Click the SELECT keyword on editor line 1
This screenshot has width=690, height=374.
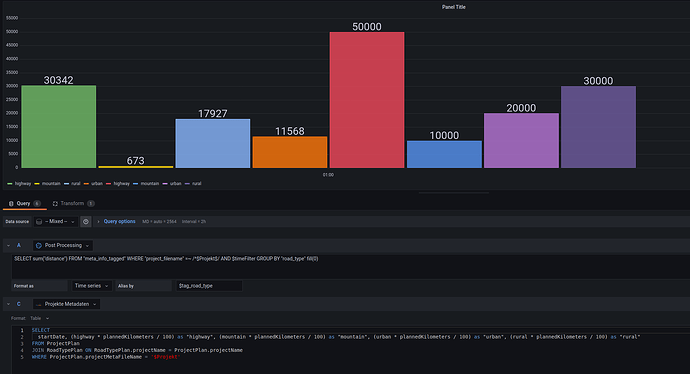point(41,330)
